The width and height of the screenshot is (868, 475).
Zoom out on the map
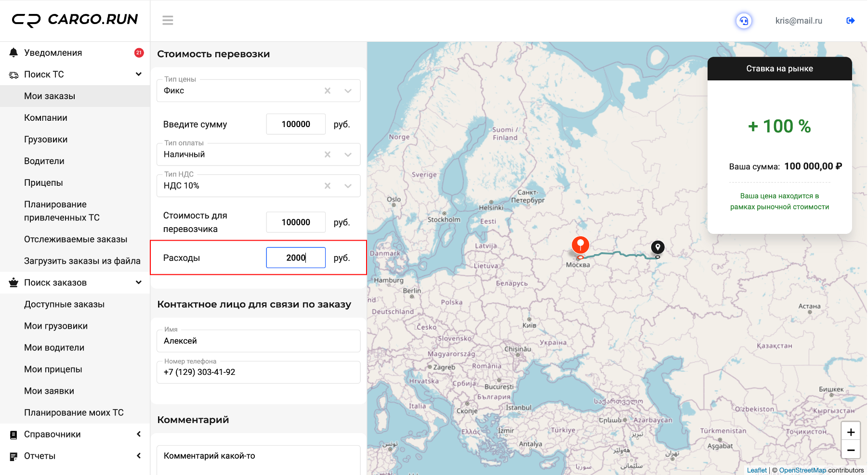pos(851,450)
